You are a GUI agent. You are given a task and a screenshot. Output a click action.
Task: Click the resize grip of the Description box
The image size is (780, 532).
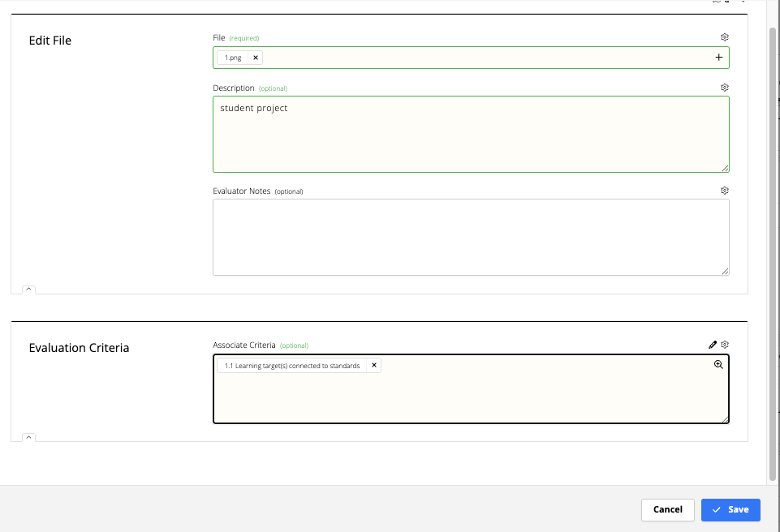point(725,168)
